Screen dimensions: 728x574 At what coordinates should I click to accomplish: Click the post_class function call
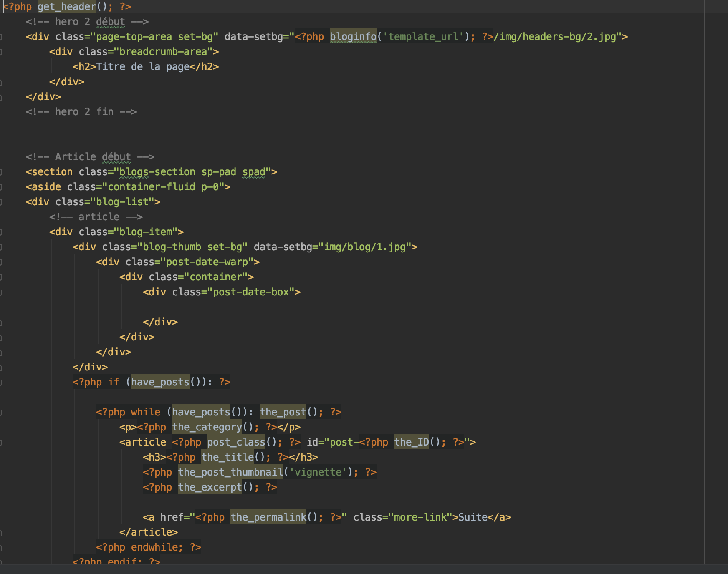coord(236,442)
